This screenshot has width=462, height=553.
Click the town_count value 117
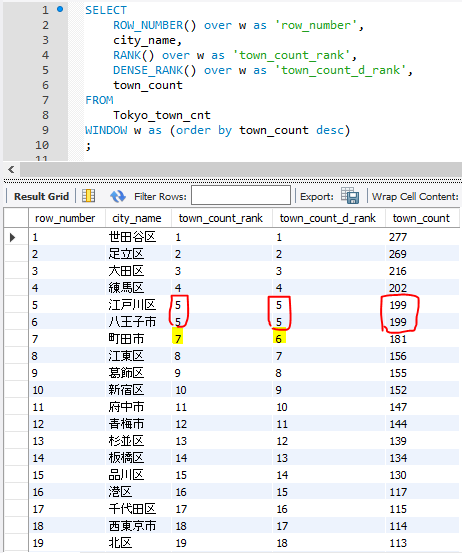[x=398, y=492]
